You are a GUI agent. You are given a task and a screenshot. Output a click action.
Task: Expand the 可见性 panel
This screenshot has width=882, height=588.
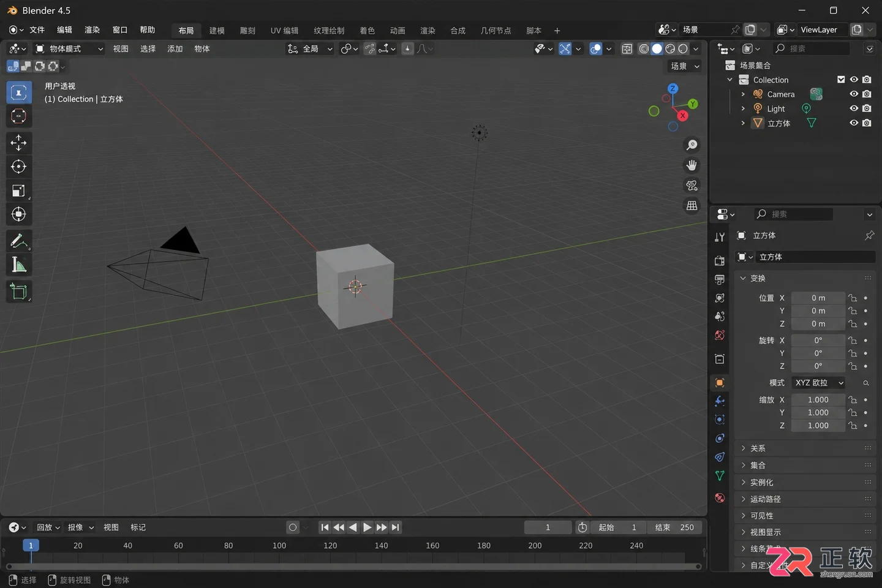point(805,516)
